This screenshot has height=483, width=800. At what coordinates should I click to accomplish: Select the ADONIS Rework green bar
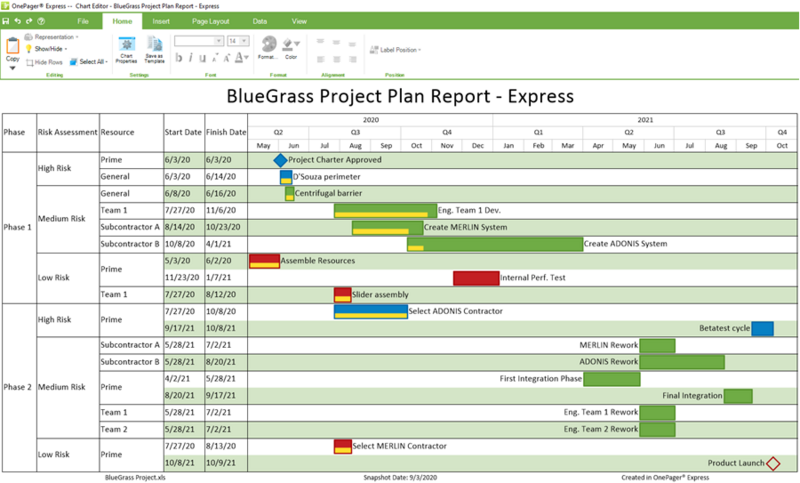(682, 362)
